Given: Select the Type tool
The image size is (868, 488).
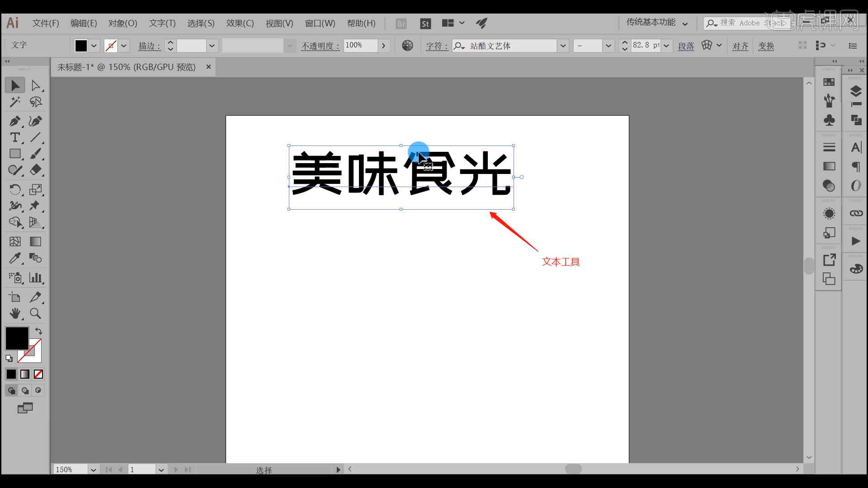Looking at the screenshot, I should (x=15, y=138).
